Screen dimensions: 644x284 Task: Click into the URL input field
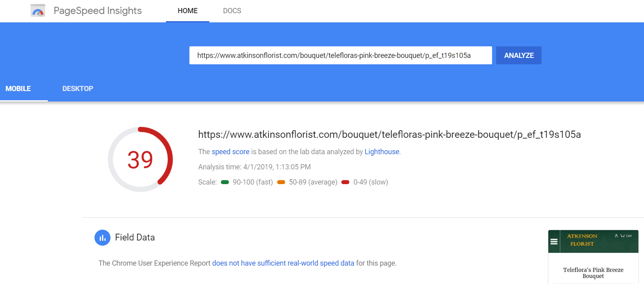pos(340,56)
